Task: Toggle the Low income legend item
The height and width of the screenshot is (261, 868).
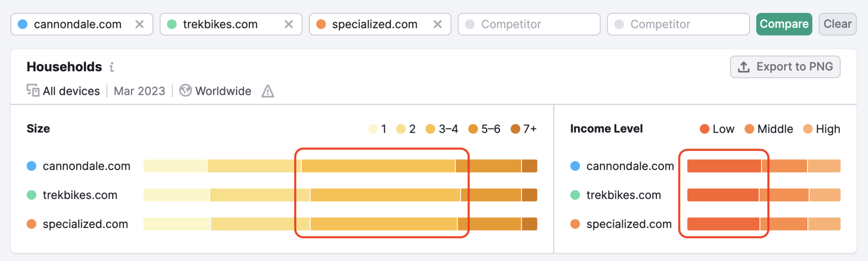Action: pyautogui.click(x=717, y=129)
